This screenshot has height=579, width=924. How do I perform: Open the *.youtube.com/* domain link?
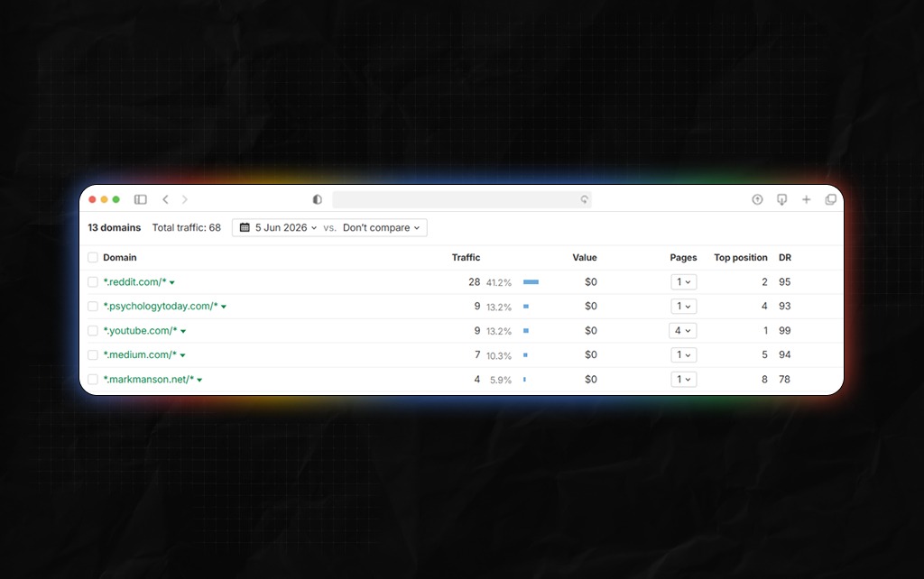140,331
